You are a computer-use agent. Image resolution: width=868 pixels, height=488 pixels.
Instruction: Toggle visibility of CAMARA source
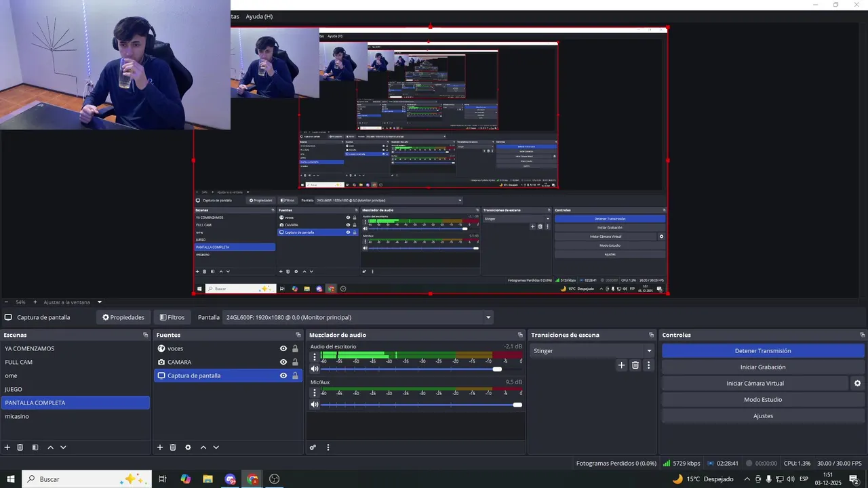283,362
